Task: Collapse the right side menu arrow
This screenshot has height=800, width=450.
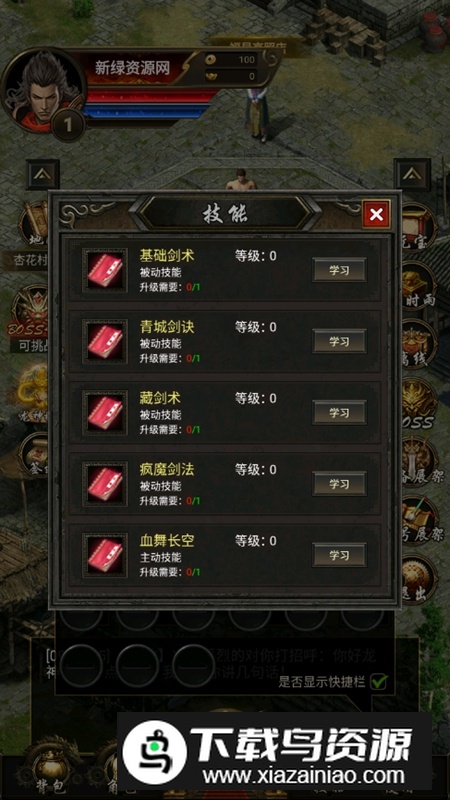Action: pyautogui.click(x=411, y=174)
